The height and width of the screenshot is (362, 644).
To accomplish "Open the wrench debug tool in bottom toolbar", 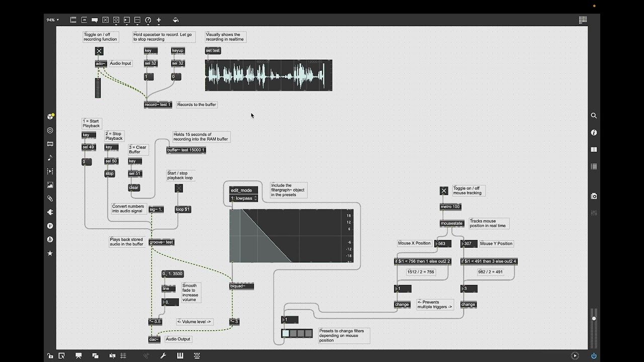I will click(163, 355).
